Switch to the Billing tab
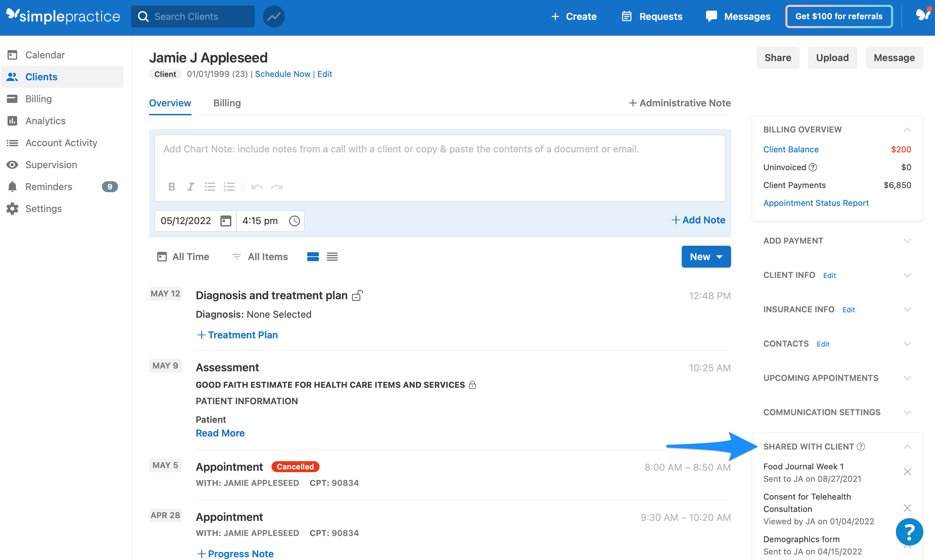 227,103
